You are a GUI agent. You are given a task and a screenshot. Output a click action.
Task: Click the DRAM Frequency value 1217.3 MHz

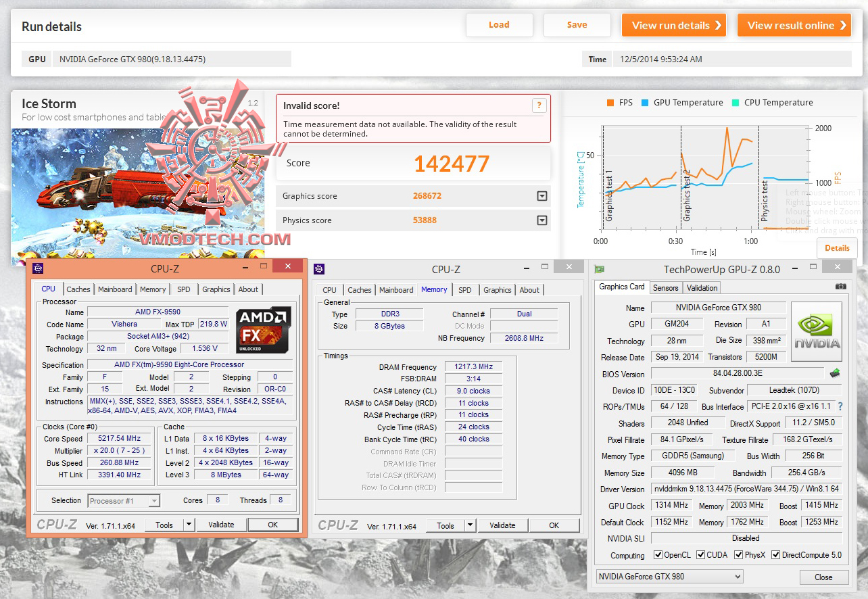tap(473, 366)
